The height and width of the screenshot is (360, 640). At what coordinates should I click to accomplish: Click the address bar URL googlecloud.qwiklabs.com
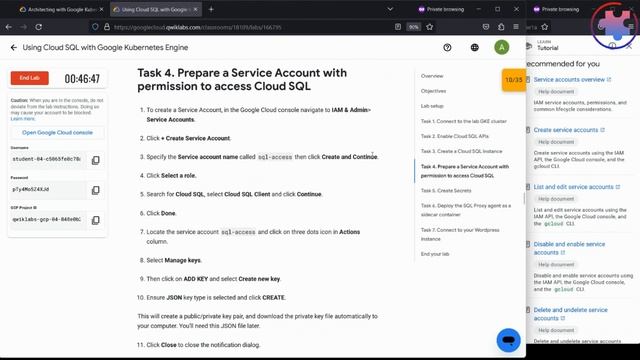(198, 27)
